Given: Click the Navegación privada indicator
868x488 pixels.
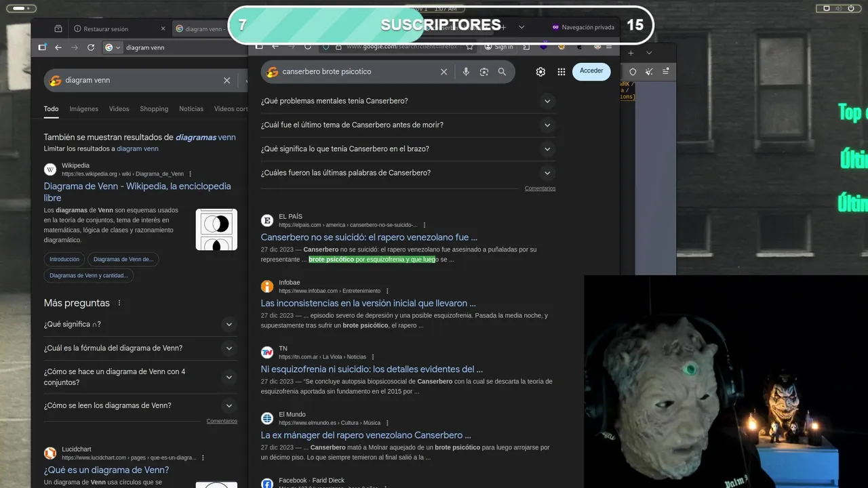Looking at the screenshot, I should (583, 27).
